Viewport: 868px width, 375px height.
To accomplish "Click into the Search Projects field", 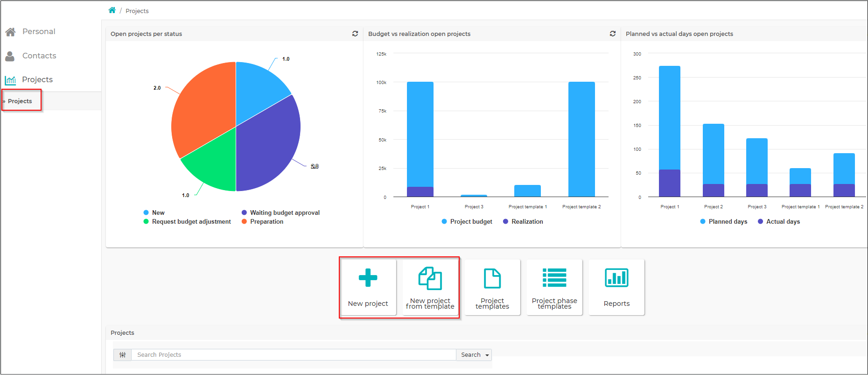I will tap(294, 355).
